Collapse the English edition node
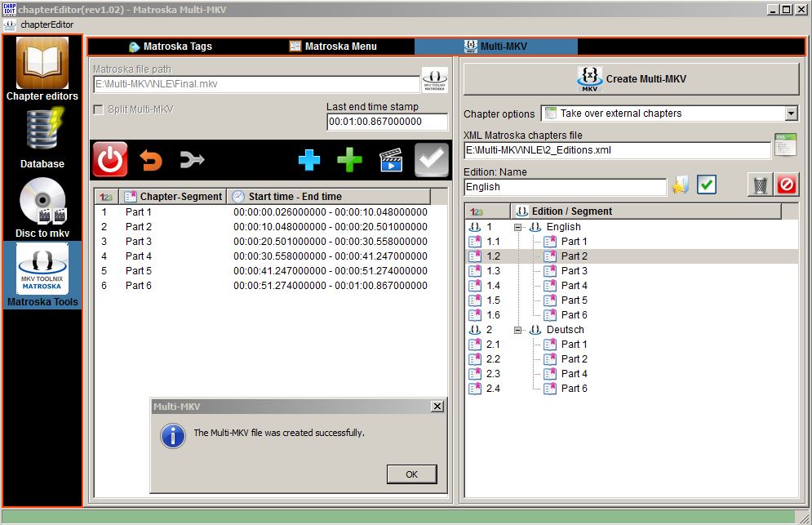The width and height of the screenshot is (812, 525). click(517, 227)
